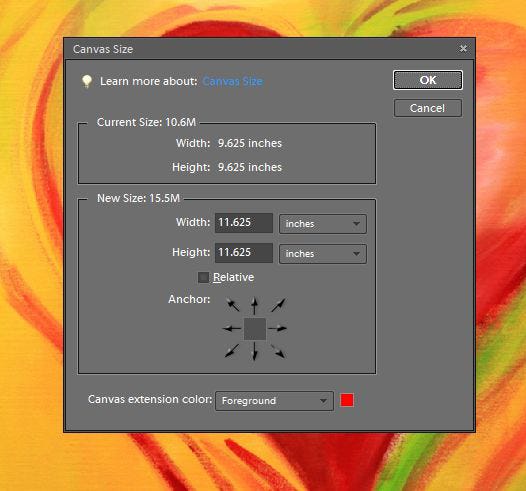Image resolution: width=526 pixels, height=491 pixels.
Task: Set anchor to top-left arrow
Action: click(x=233, y=305)
